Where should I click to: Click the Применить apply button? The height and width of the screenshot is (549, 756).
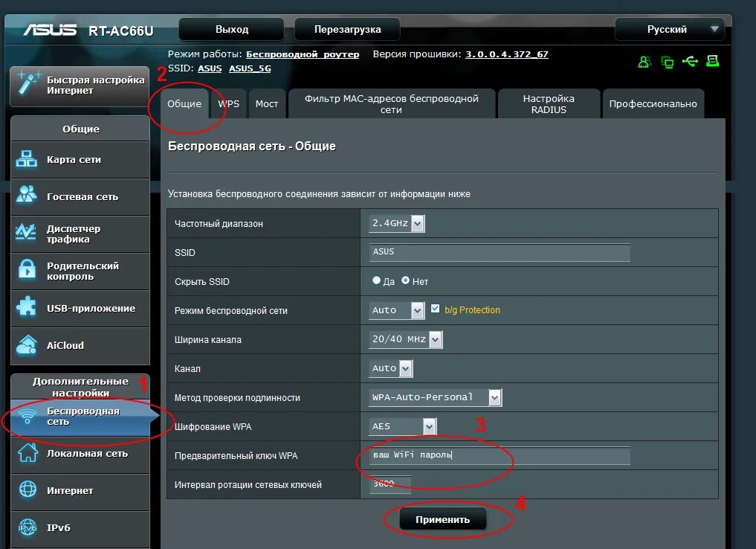pyautogui.click(x=442, y=519)
